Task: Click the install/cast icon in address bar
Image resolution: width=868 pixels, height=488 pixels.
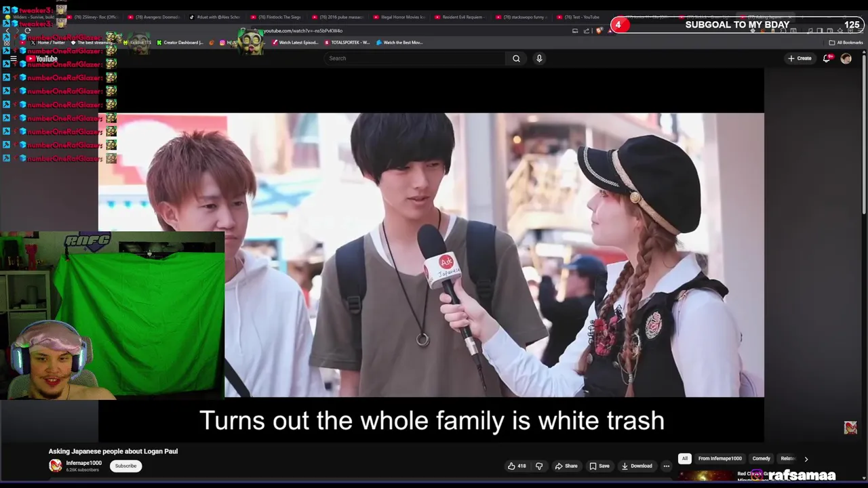Action: click(x=575, y=30)
